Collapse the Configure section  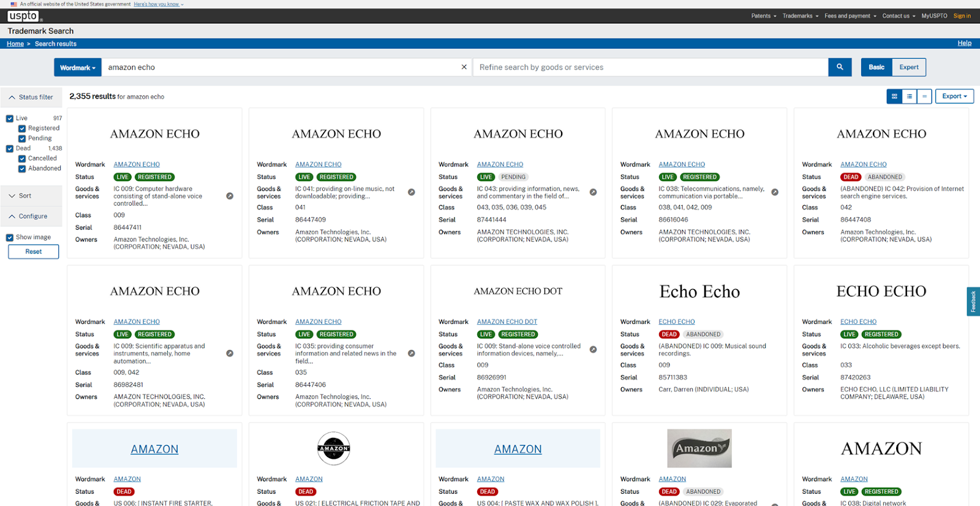click(31, 216)
